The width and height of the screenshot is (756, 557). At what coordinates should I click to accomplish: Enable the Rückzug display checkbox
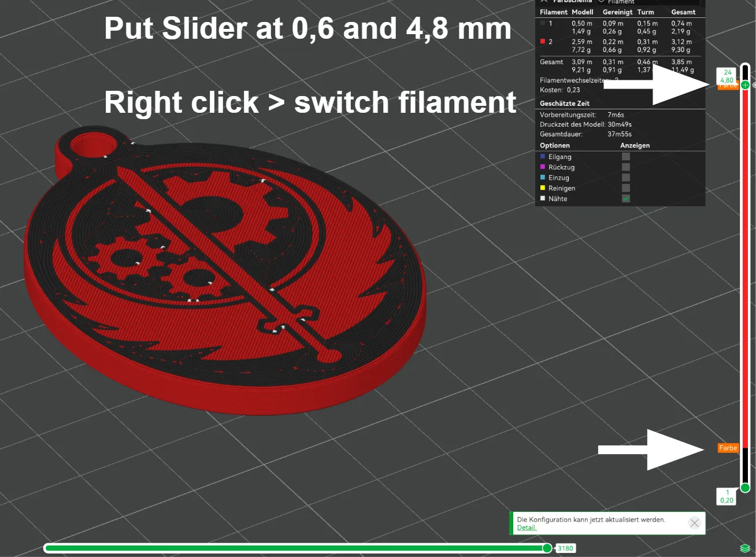tap(625, 167)
